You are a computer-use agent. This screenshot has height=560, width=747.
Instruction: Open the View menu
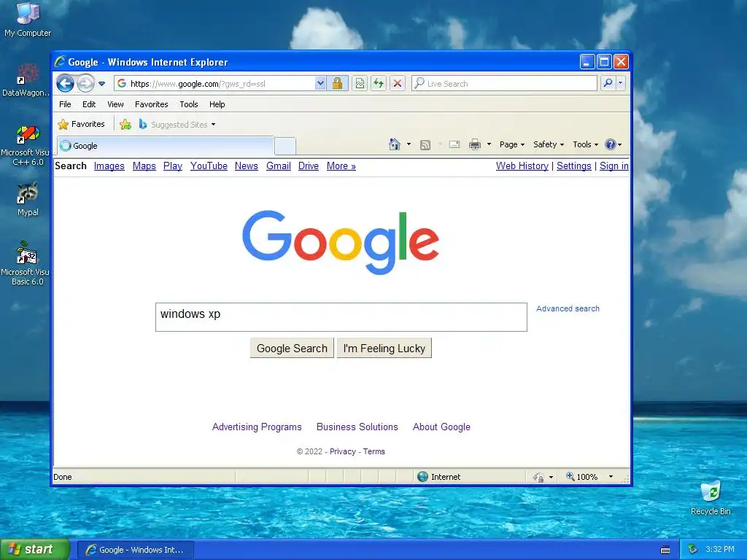115,104
